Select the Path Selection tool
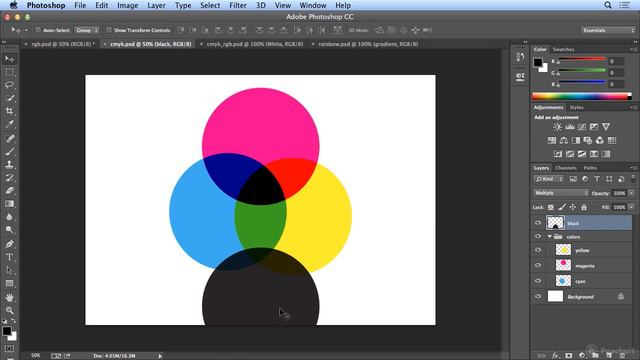Image resolution: width=640 pixels, height=360 pixels. tap(9, 270)
